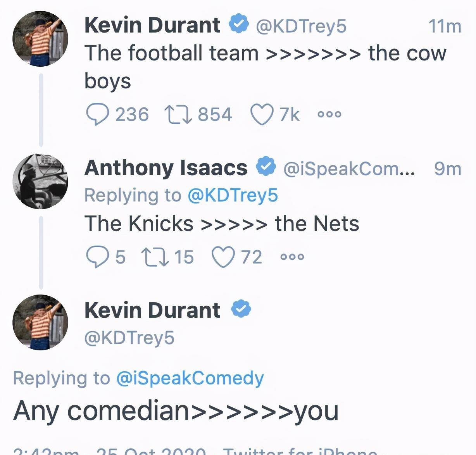Like Anthony Isaacs' tweet with 72 likes
The width and height of the screenshot is (476, 455).
click(223, 257)
